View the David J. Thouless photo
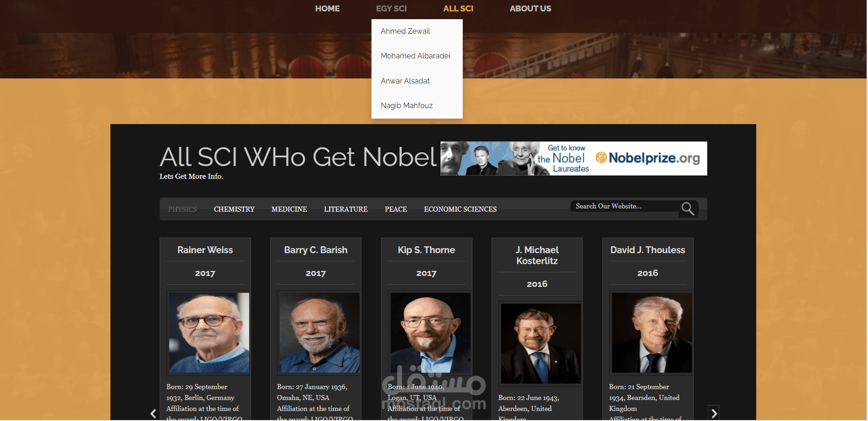Screen dimensions: 868x421 652,333
